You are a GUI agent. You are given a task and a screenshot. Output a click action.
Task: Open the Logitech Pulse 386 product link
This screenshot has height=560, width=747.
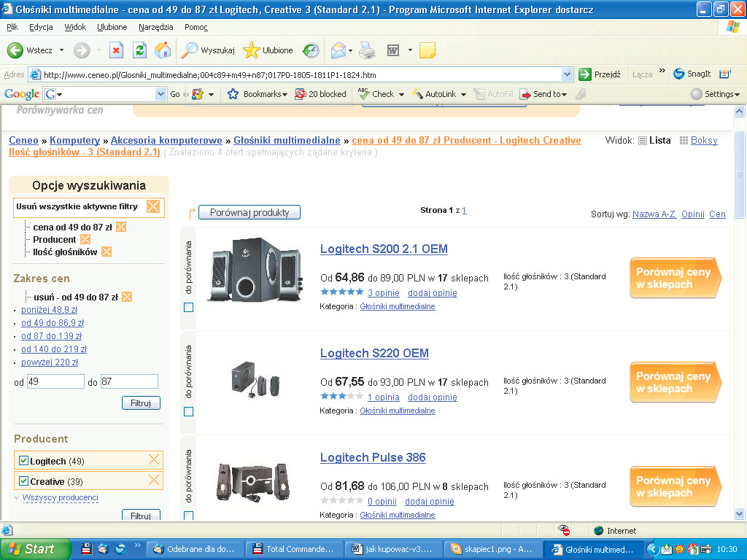(373, 457)
